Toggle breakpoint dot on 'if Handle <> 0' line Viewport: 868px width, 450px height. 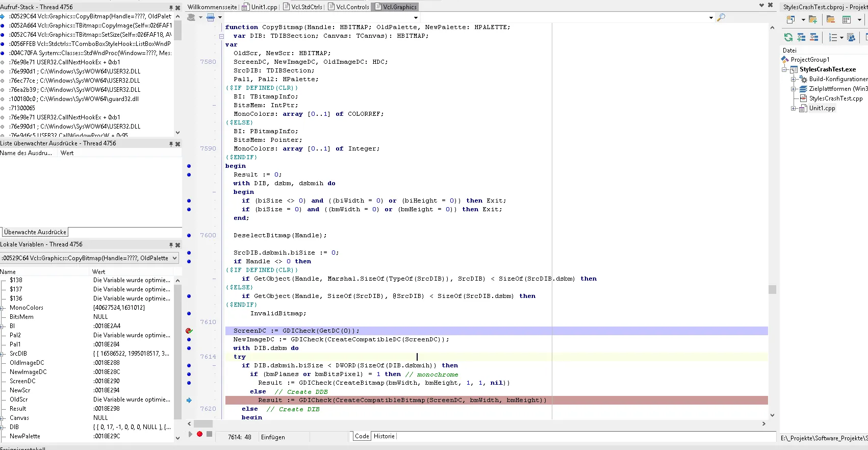(x=189, y=261)
